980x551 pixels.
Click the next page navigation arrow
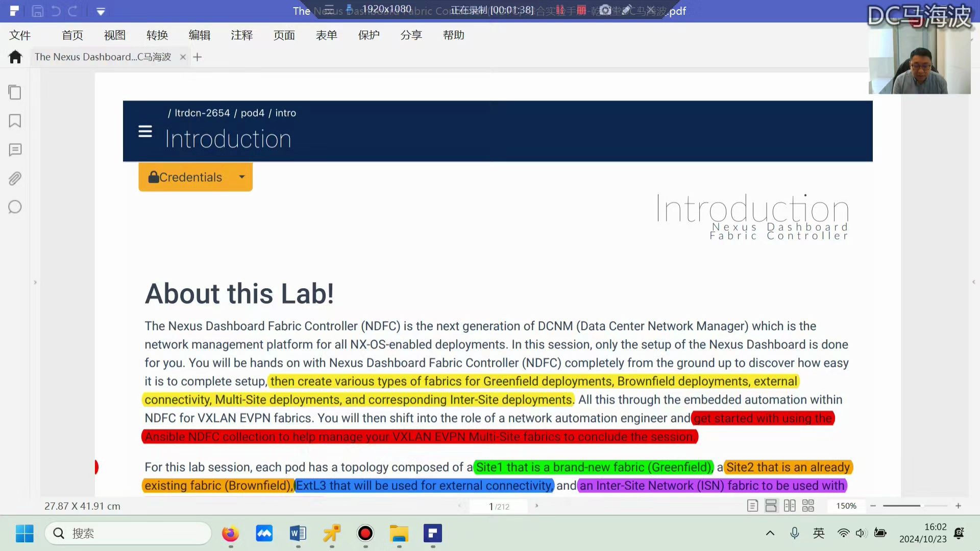point(537,506)
